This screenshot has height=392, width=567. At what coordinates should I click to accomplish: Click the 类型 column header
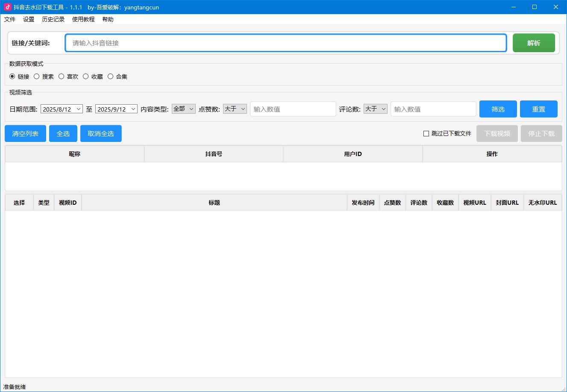point(44,203)
